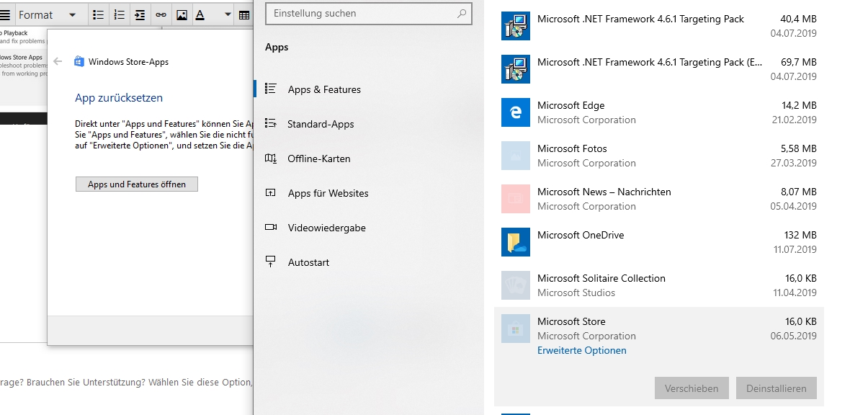Click the 69,7 MB .NET Targeting Pack icon
This screenshot has width=868, height=415.
coord(516,69)
